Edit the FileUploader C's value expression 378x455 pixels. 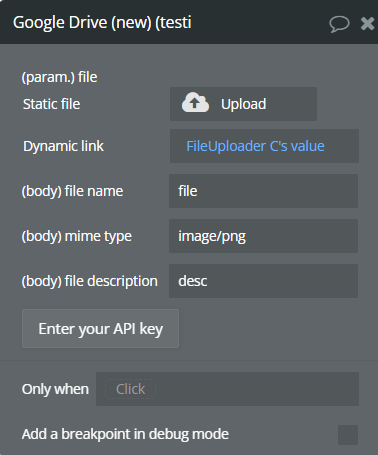pos(255,146)
